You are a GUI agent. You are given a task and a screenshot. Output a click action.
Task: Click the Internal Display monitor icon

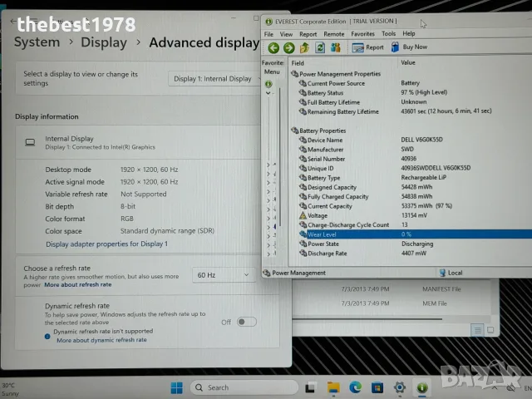pos(30,142)
